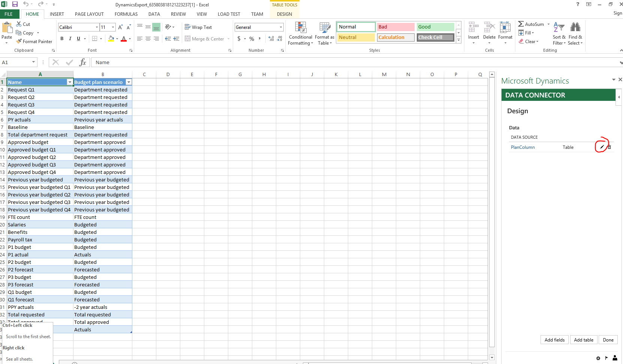Viewport: 623px width, 364px height.
Task: Cut the selected cells
Action: click(x=23, y=24)
